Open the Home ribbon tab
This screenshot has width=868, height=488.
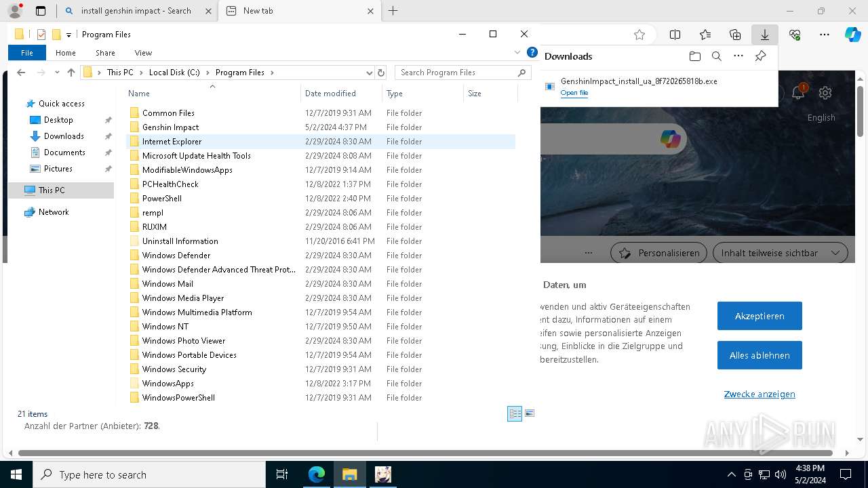point(66,53)
